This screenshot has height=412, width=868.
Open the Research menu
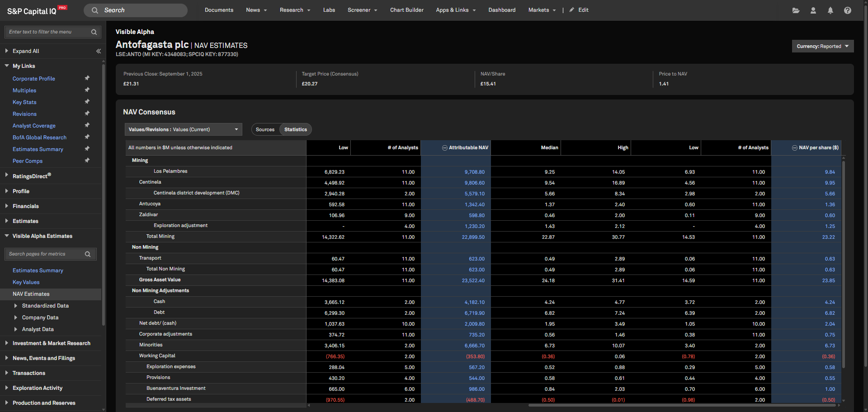pos(295,10)
